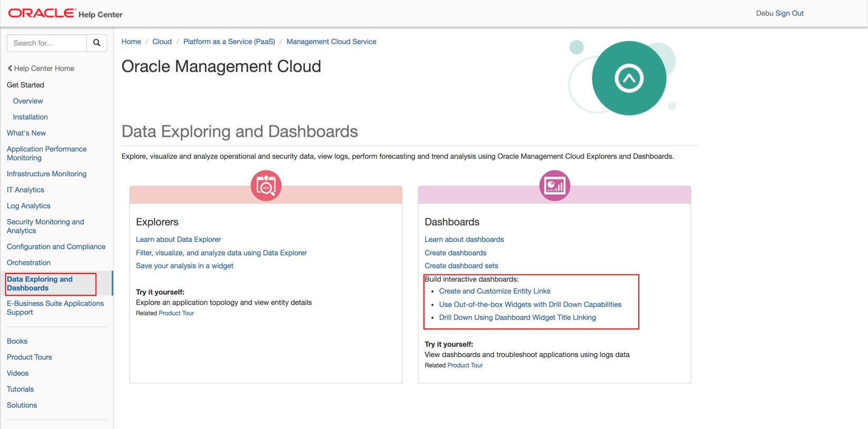Click the Oracle Help Center logo
This screenshot has height=429, width=868.
[65, 14]
